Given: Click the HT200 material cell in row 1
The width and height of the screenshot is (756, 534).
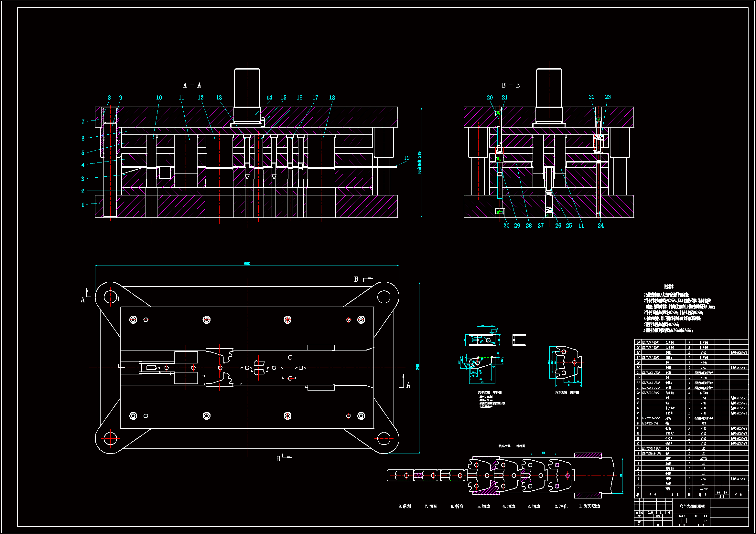Looking at the screenshot, I should [704, 489].
